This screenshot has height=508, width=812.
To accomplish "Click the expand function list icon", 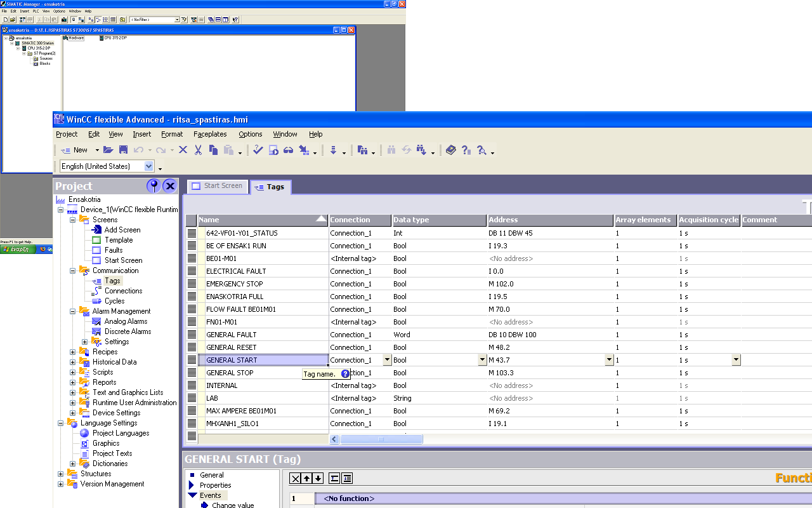I will (347, 478).
